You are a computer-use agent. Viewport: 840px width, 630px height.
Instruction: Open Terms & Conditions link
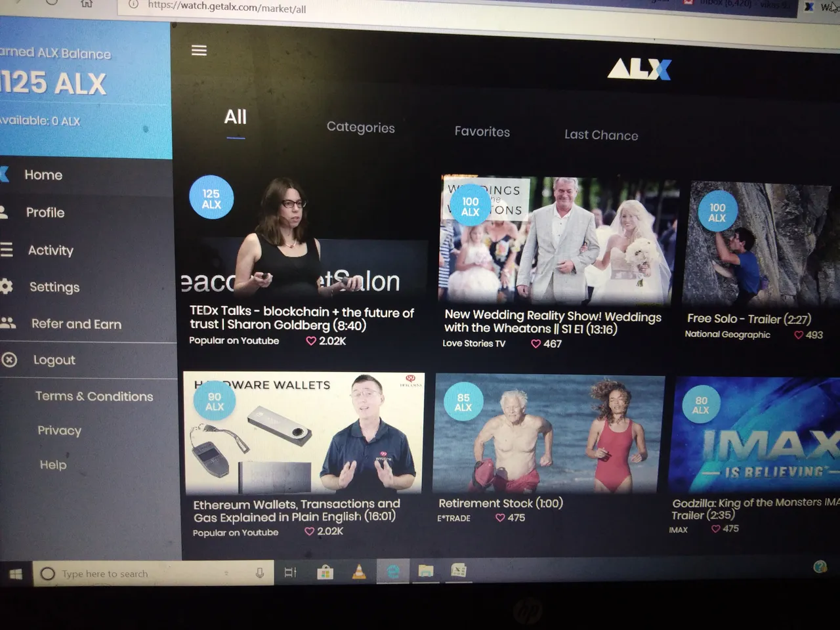click(x=94, y=396)
